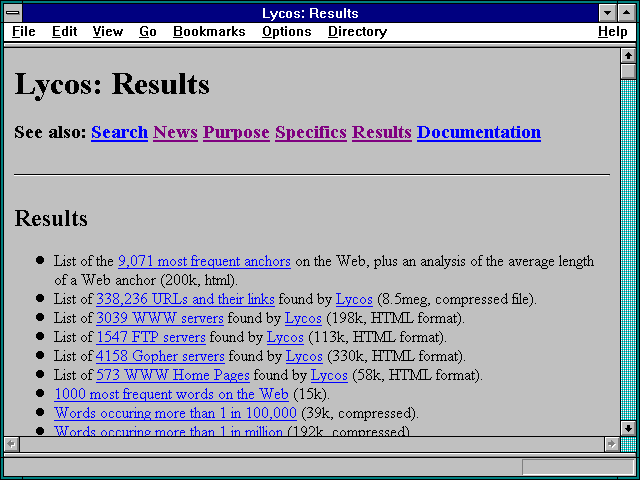
Task: Click the "(58k, HTML format)" text
Action: tap(417, 376)
